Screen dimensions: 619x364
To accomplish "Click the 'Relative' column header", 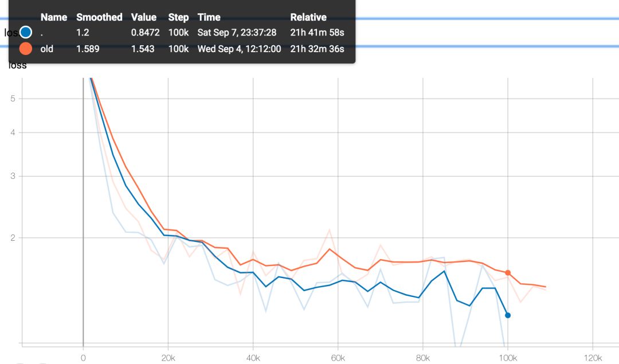I will [x=308, y=17].
